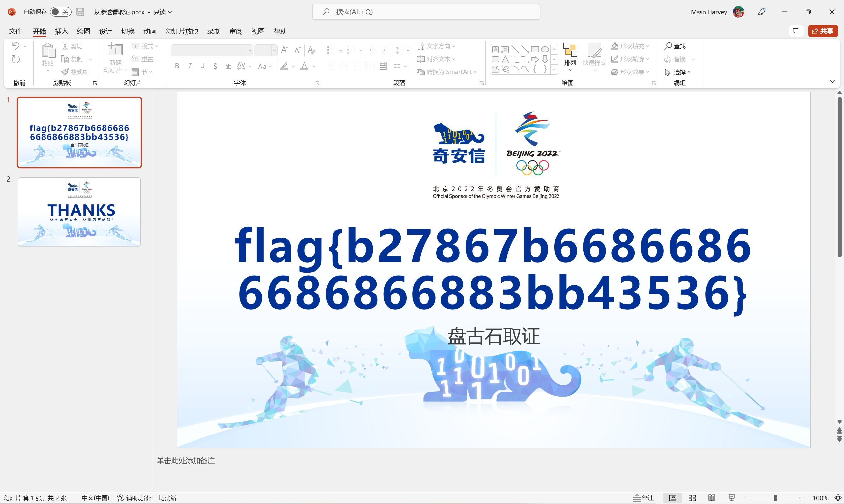
Task: Click the Increase List Level icon
Action: tap(386, 50)
